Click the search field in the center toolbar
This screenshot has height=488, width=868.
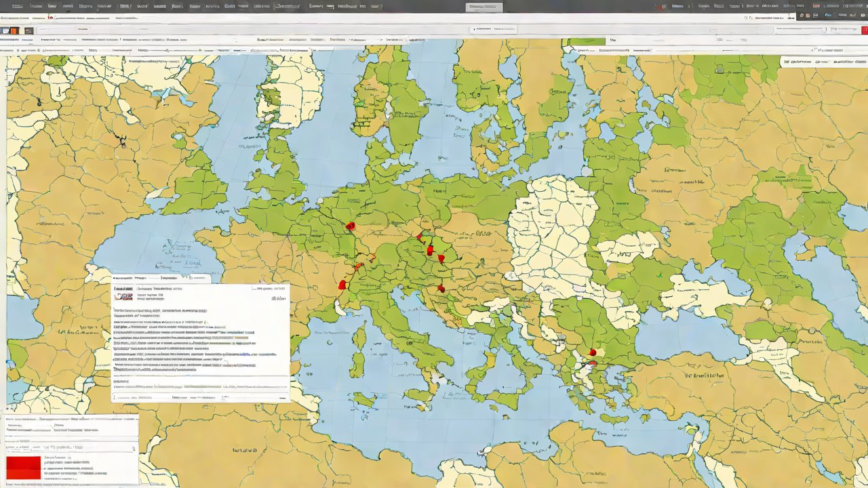tap(494, 30)
